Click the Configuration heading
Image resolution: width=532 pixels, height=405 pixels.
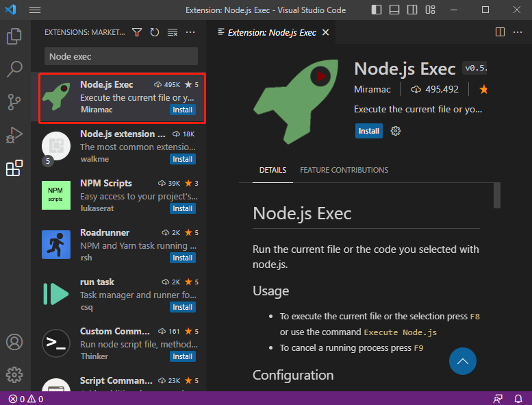point(293,375)
